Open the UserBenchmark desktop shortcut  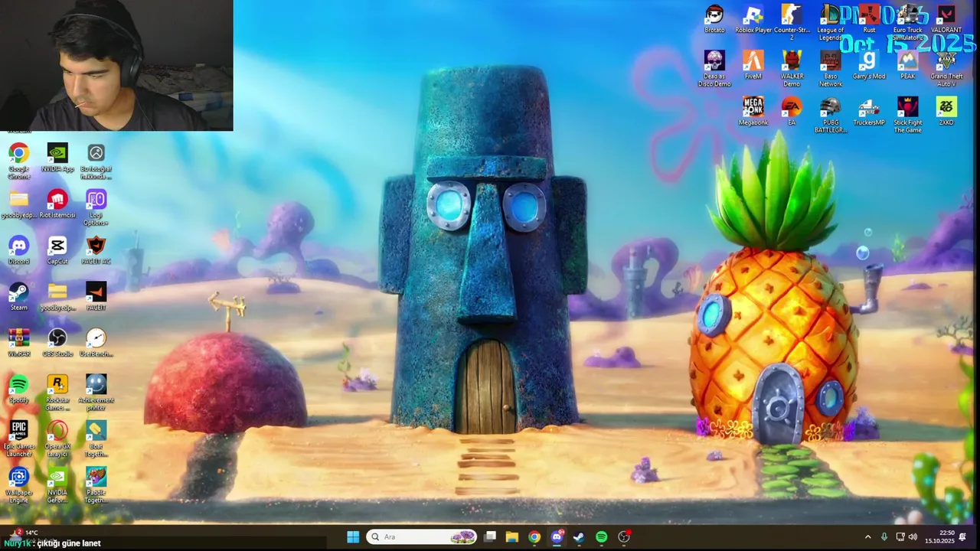96,344
